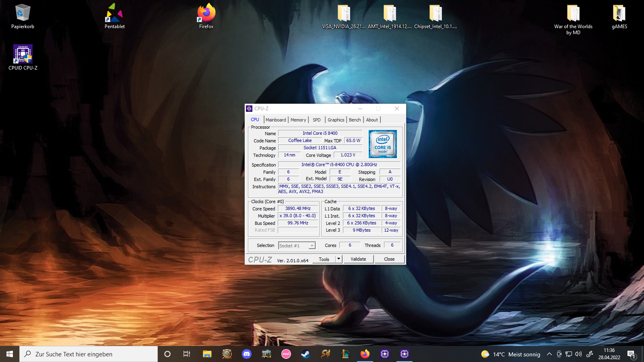Click the core speed value '3890.48 MHz'
The image size is (644, 362).
coord(298,208)
